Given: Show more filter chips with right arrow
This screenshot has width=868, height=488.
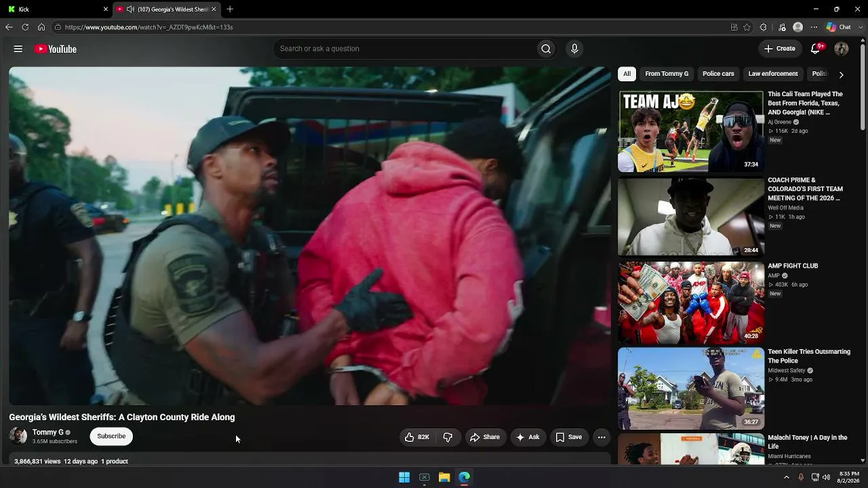Looking at the screenshot, I should coord(842,75).
